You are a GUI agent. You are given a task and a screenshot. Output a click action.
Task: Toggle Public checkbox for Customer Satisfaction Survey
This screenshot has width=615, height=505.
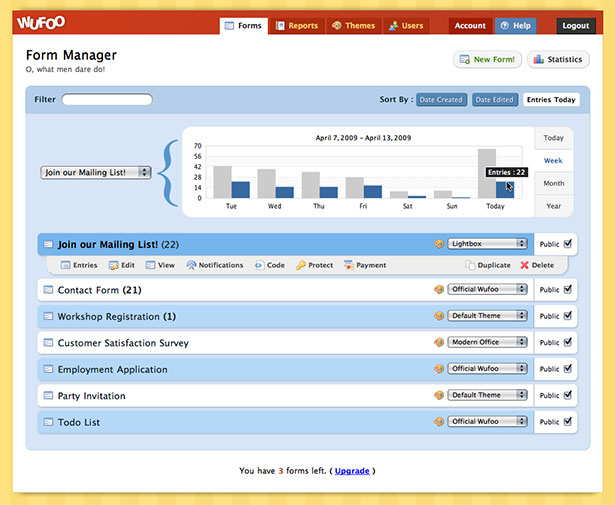(568, 342)
